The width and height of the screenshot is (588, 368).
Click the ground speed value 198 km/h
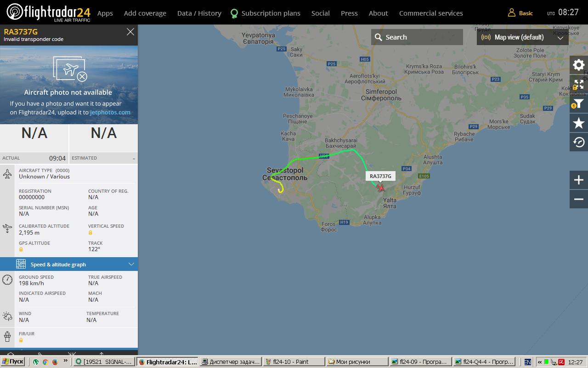pyautogui.click(x=31, y=283)
